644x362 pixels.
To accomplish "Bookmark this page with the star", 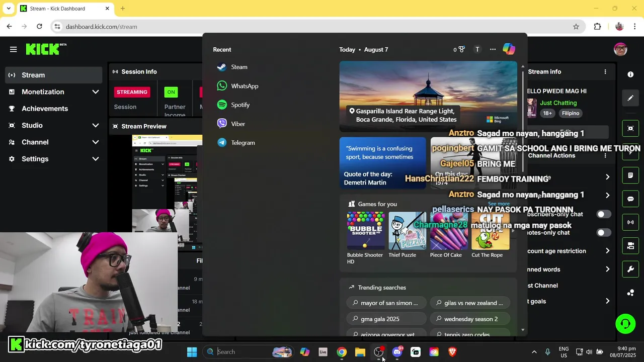I will point(576,27).
